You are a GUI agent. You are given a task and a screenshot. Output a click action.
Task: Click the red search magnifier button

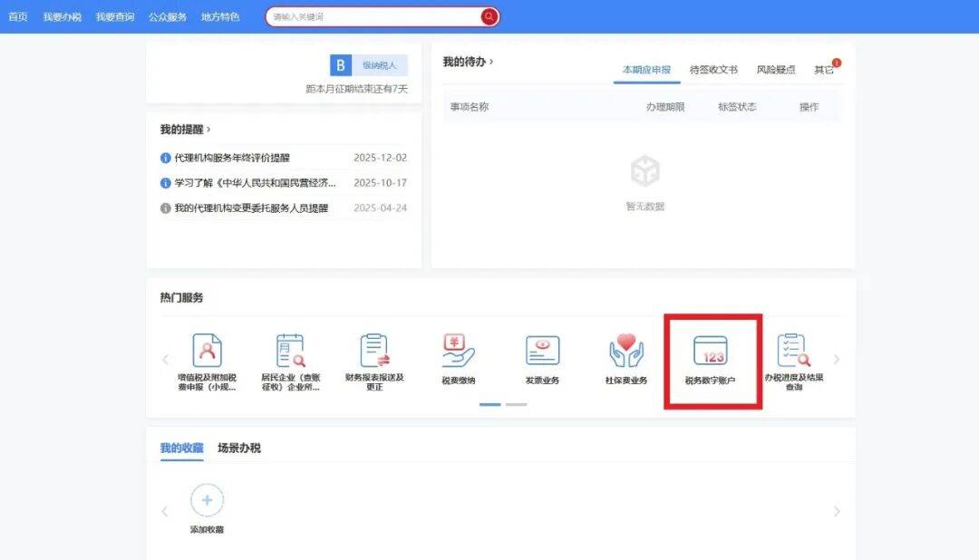point(489,17)
